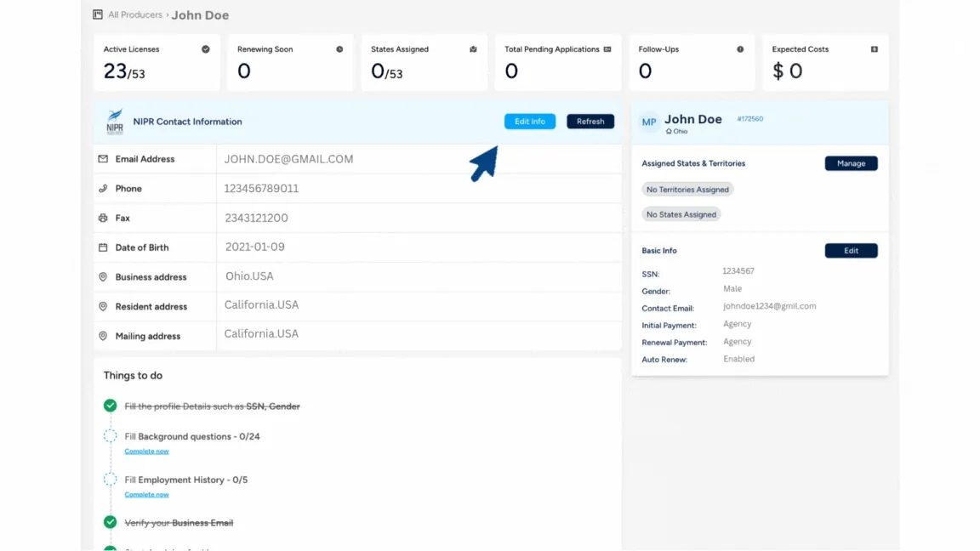980x551 pixels.
Task: Refresh the NIPR contact information
Action: tap(590, 122)
